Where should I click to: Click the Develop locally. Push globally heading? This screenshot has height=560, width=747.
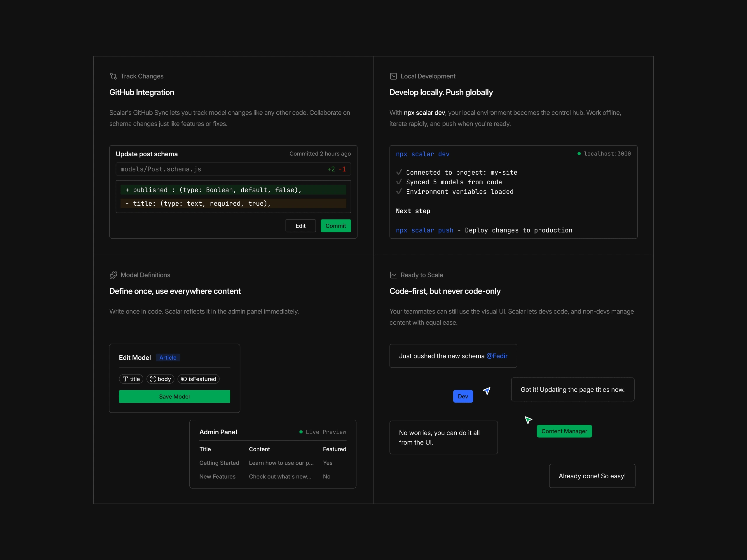pyautogui.click(x=441, y=92)
